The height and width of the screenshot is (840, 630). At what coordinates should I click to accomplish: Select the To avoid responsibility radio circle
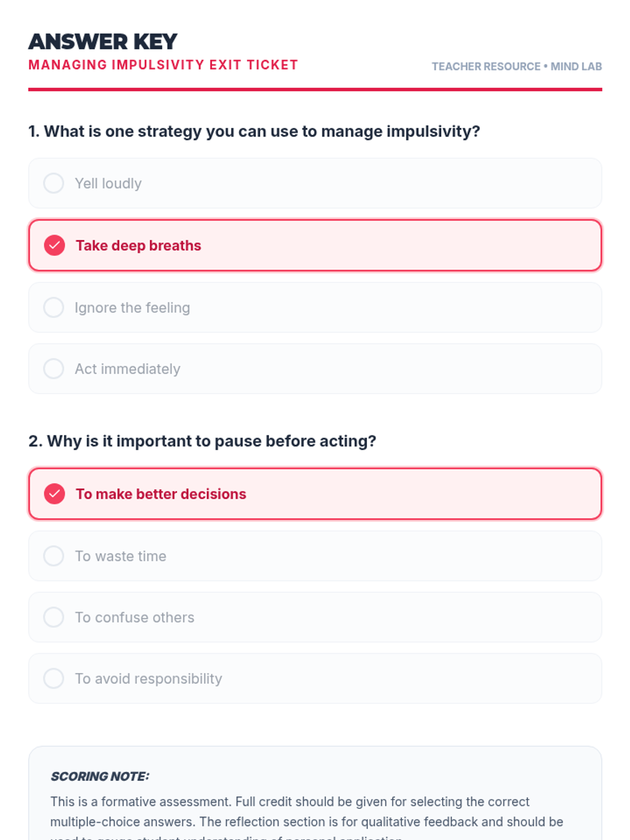54,678
